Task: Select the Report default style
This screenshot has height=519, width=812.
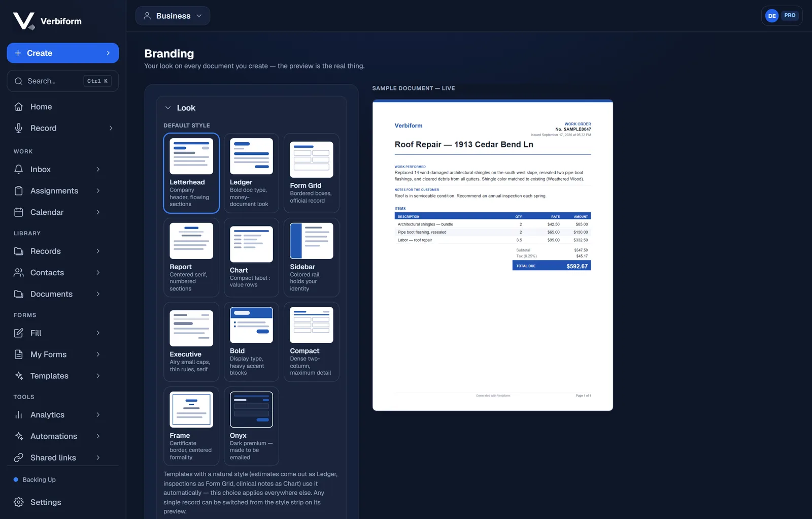Action: pos(191,257)
